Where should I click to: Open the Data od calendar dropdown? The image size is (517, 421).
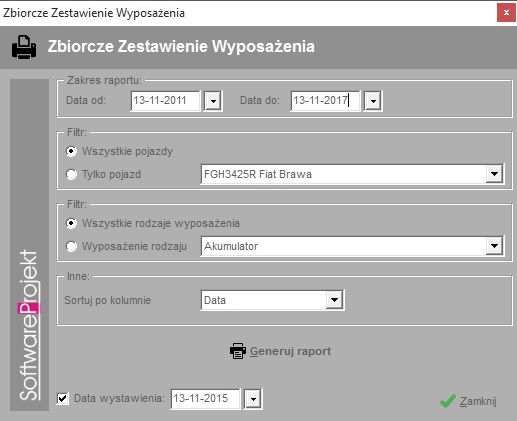pyautogui.click(x=213, y=101)
